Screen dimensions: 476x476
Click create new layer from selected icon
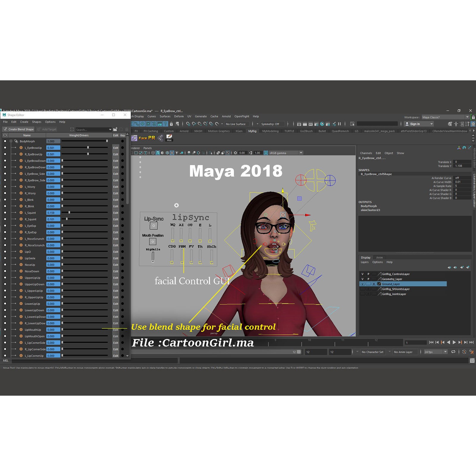click(x=468, y=267)
